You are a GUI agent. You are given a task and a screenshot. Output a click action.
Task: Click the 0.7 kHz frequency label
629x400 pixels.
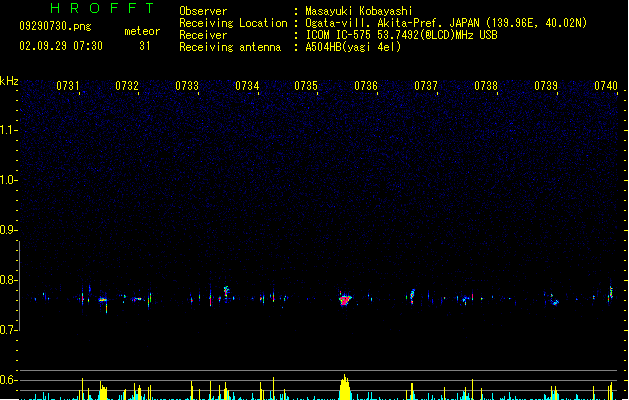point(8,330)
